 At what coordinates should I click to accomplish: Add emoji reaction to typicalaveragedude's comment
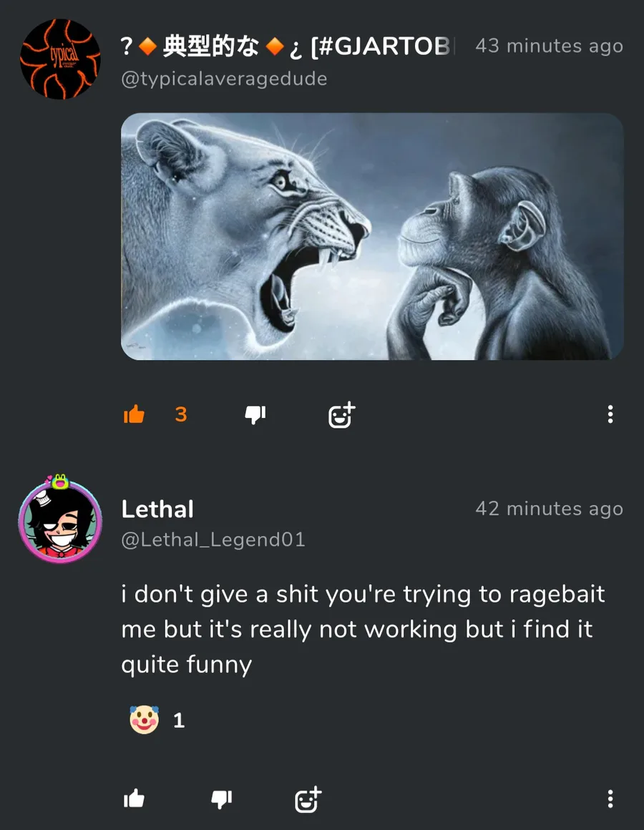(x=341, y=415)
